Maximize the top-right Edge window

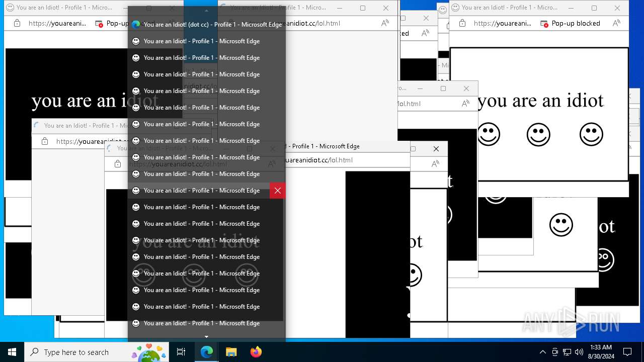click(x=594, y=8)
